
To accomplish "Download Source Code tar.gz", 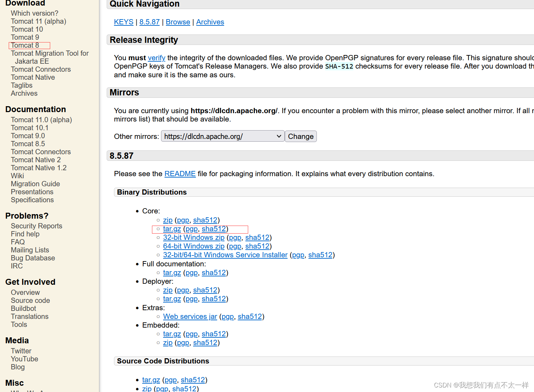I will coord(151,380).
